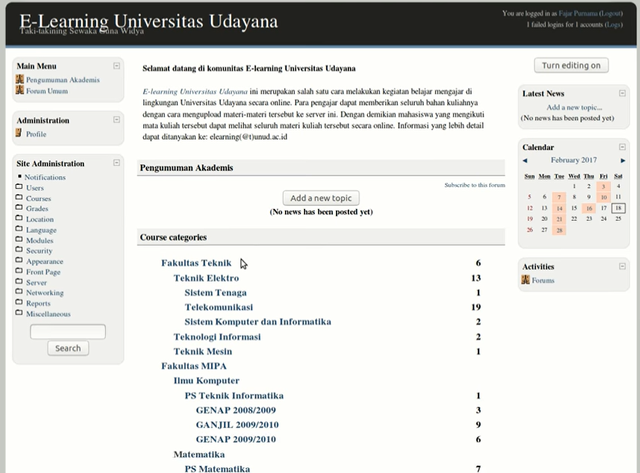Click the Profile user icon

pos(19,133)
